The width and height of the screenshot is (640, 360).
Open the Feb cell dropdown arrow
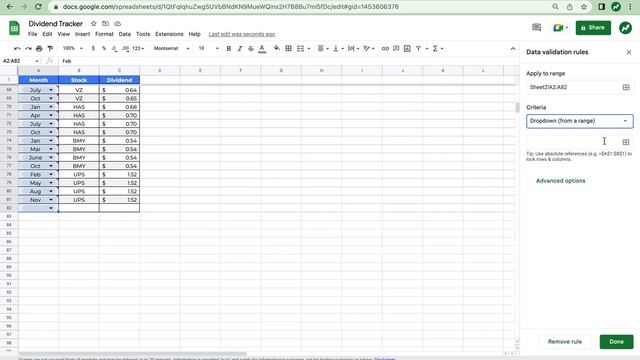coord(51,175)
